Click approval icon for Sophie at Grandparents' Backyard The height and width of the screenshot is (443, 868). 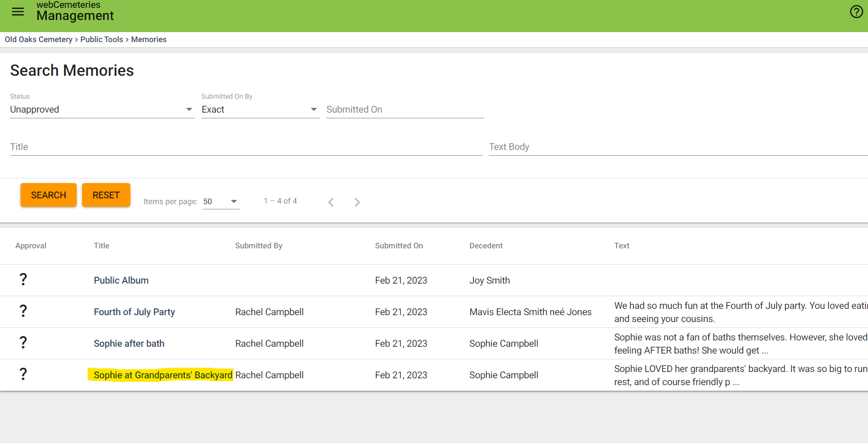coord(23,374)
